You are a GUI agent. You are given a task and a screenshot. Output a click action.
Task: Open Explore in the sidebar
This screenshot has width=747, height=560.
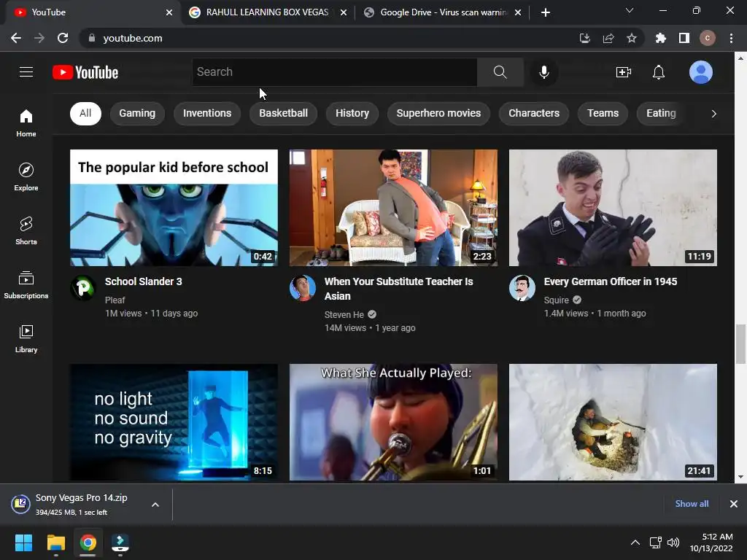[x=26, y=177]
